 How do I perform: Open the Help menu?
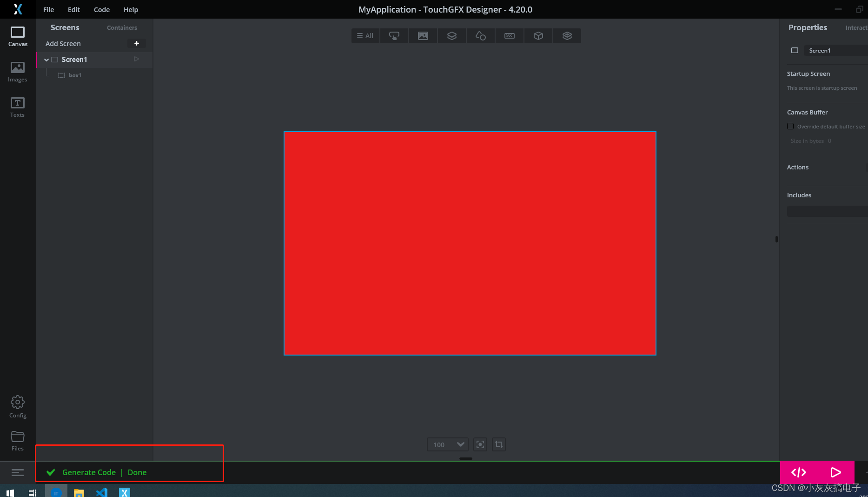click(131, 9)
